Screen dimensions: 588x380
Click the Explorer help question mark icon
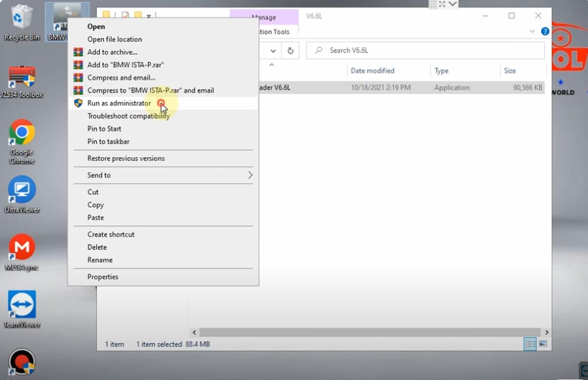545,31
